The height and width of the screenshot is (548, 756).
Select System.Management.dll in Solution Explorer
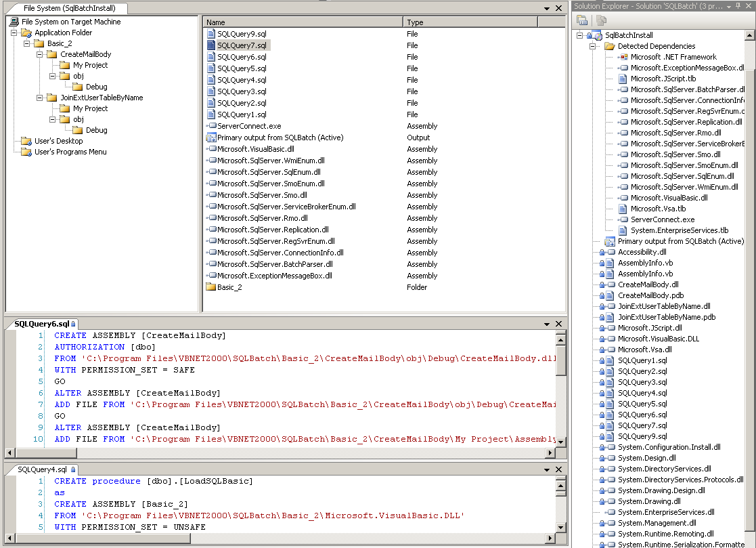657,524
